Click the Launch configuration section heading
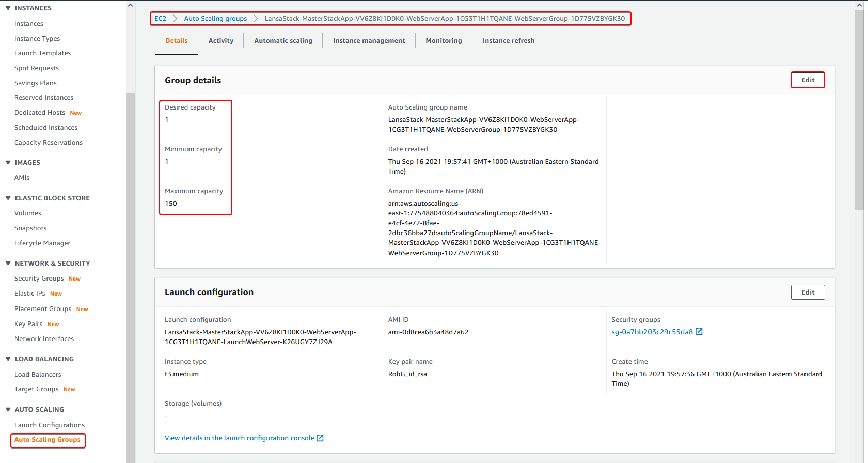Screen dimensions: 868x463 (209, 292)
